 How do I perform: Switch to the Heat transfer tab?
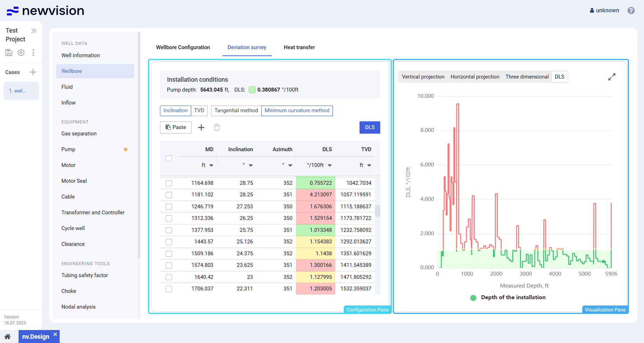pos(299,47)
